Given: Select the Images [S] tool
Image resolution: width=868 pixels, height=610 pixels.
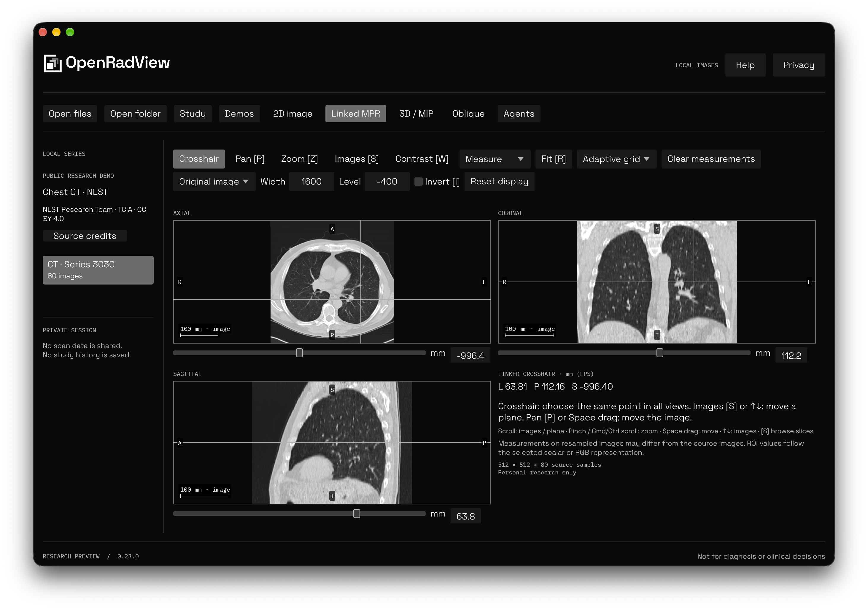Looking at the screenshot, I should (357, 159).
